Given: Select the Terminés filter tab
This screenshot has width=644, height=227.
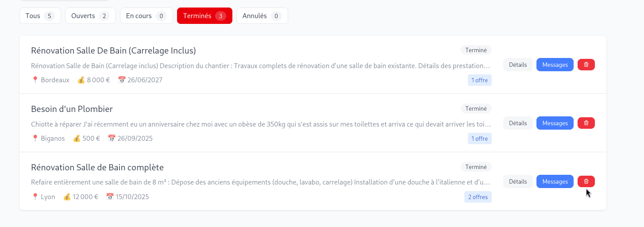Looking at the screenshot, I should click(x=204, y=16).
